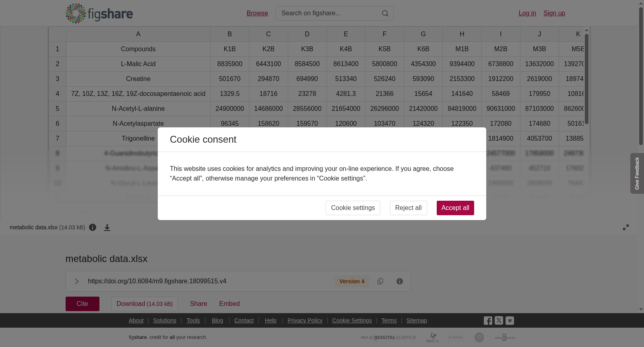Click the figshare logo
Viewport: 644px width, 347px height.
click(99, 13)
